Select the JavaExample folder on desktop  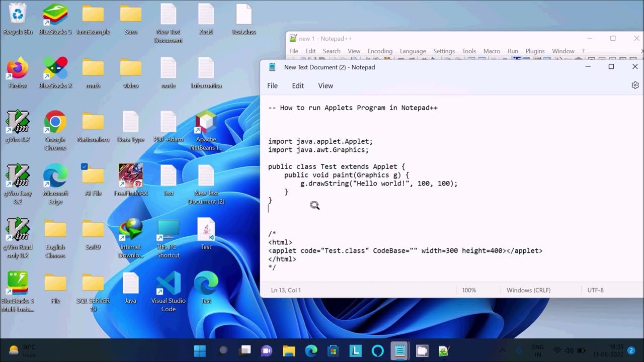(x=93, y=19)
